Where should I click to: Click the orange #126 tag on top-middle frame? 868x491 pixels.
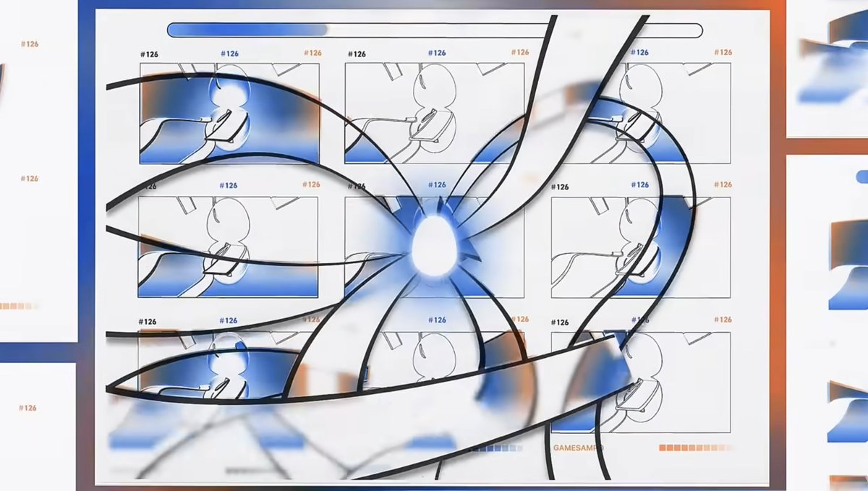pos(519,52)
